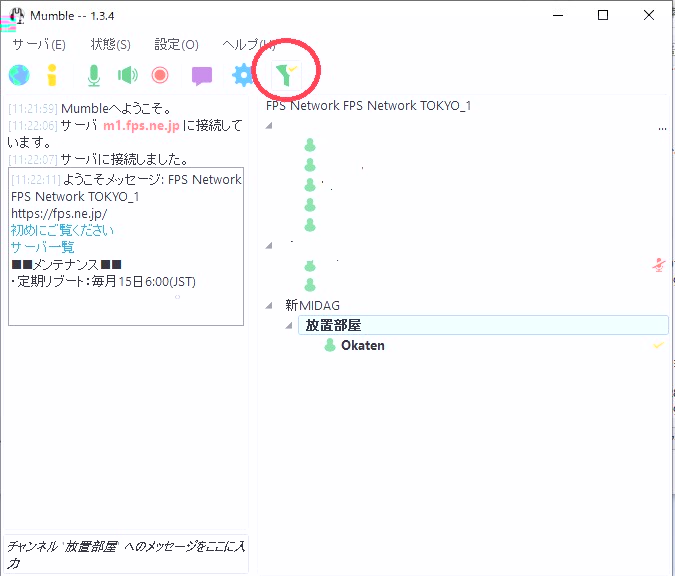Click the サーバに接続しました log line
Image resolution: width=675 pixels, height=576 pixels.
coord(98,160)
